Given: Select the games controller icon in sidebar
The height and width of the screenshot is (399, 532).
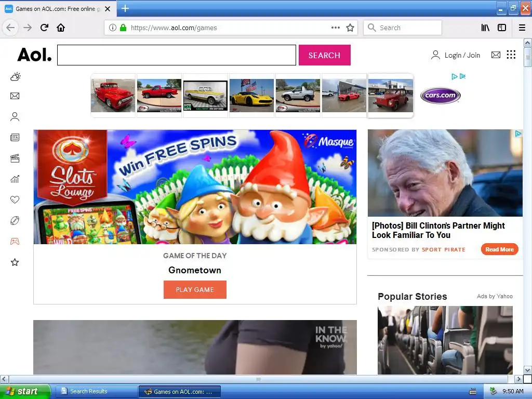Looking at the screenshot, I should [x=15, y=241].
